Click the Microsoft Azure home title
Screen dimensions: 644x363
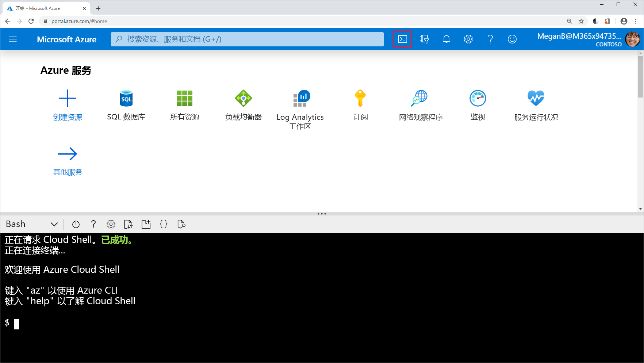click(67, 39)
